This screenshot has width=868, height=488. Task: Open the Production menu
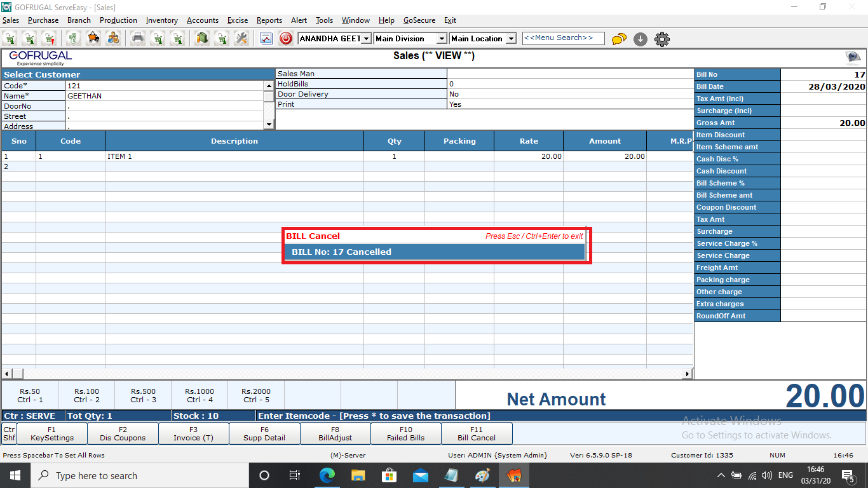[118, 20]
